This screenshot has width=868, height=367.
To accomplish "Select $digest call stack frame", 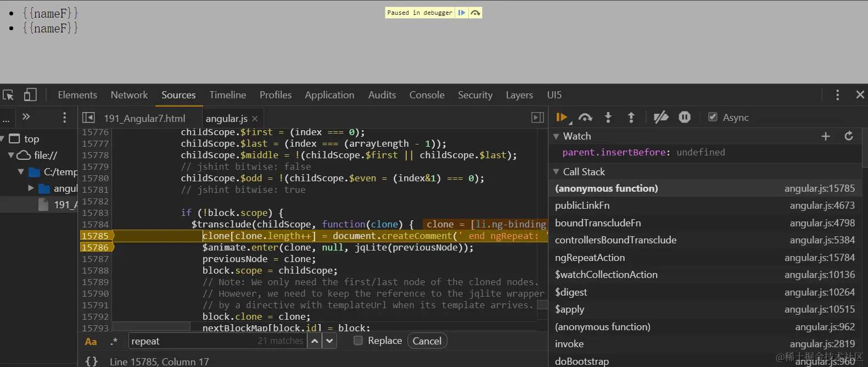I will 705,292.
